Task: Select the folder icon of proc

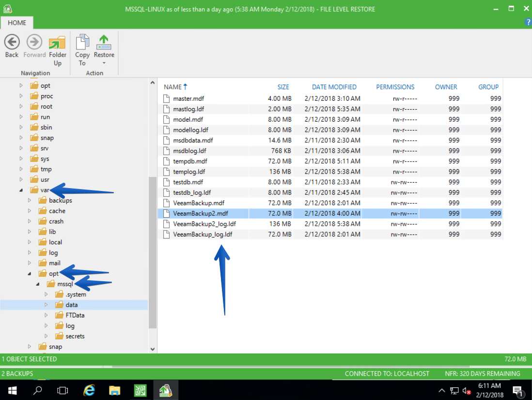Action: [x=34, y=96]
